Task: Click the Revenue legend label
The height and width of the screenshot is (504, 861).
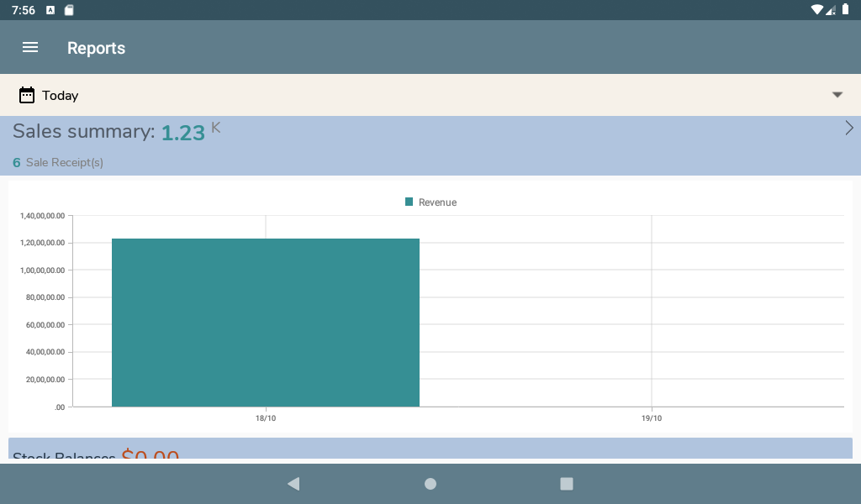Action: [437, 202]
